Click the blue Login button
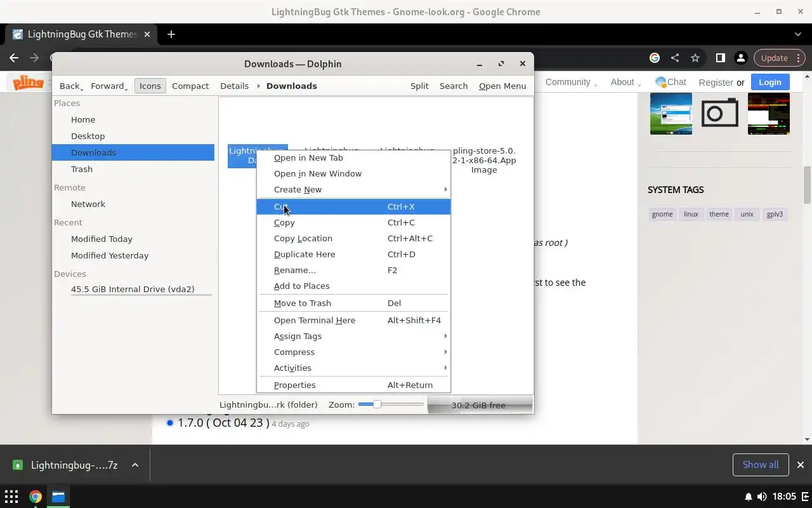 coord(769,82)
